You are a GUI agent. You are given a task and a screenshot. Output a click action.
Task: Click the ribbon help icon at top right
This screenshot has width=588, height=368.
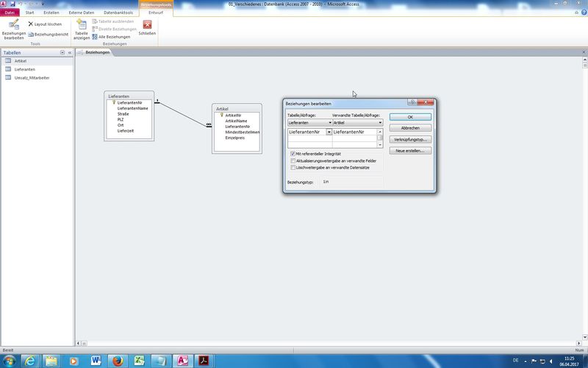coord(584,13)
